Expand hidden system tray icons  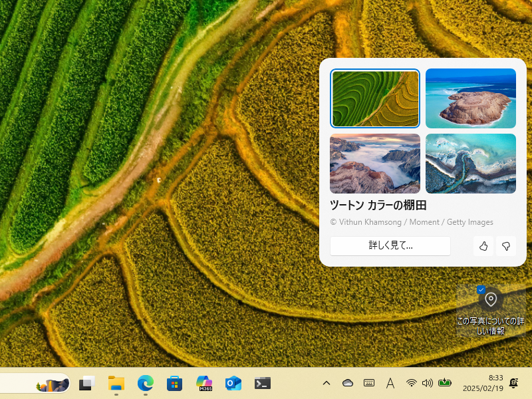click(x=327, y=382)
